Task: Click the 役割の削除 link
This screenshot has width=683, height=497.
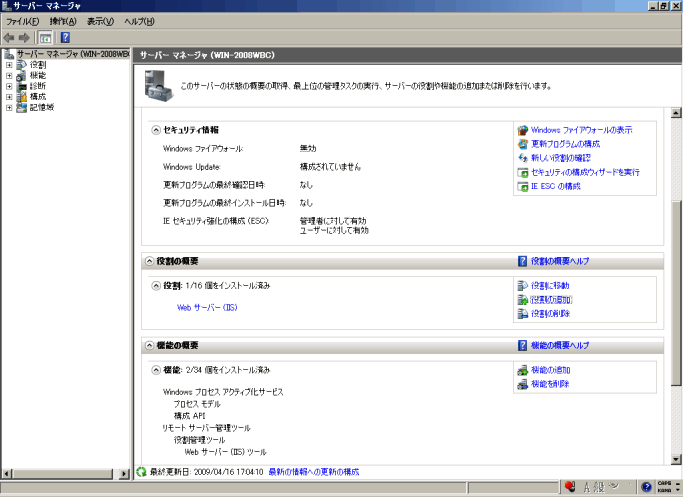Action: [551, 314]
